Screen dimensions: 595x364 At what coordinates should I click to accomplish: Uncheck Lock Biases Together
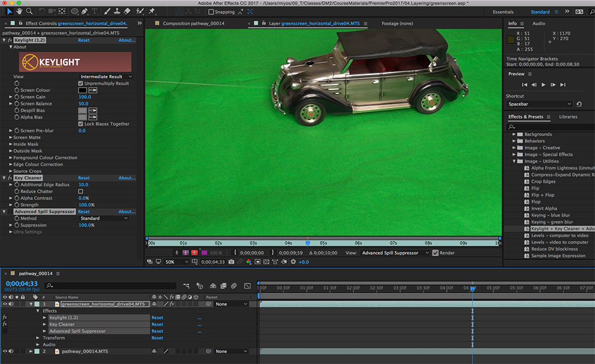tap(81, 124)
